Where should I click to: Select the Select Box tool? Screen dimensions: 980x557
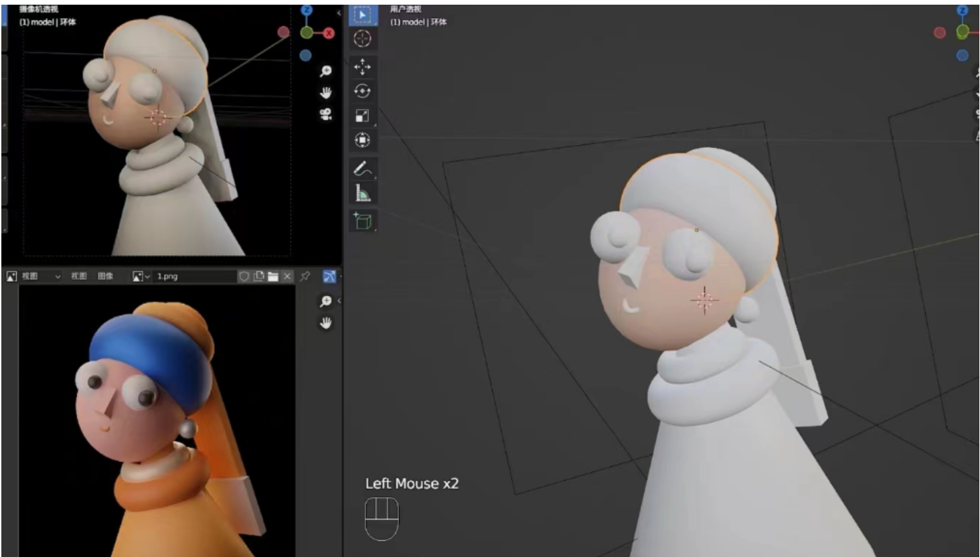[x=362, y=15]
